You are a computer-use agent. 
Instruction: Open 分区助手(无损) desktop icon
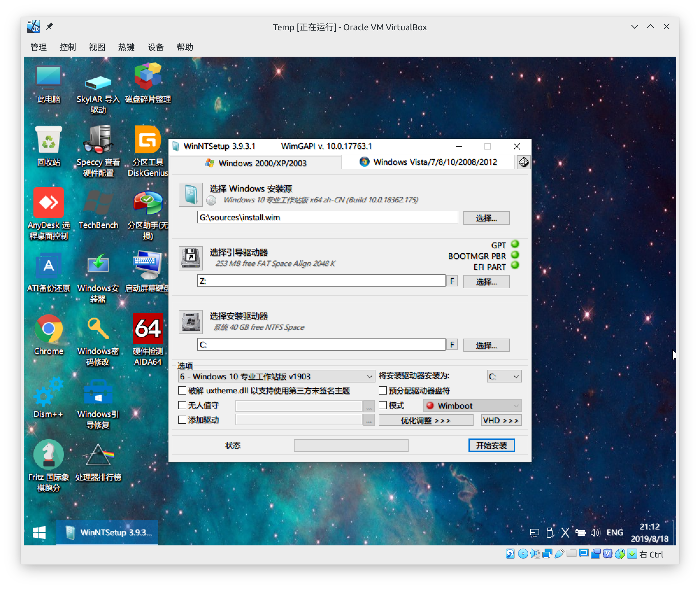[148, 215]
